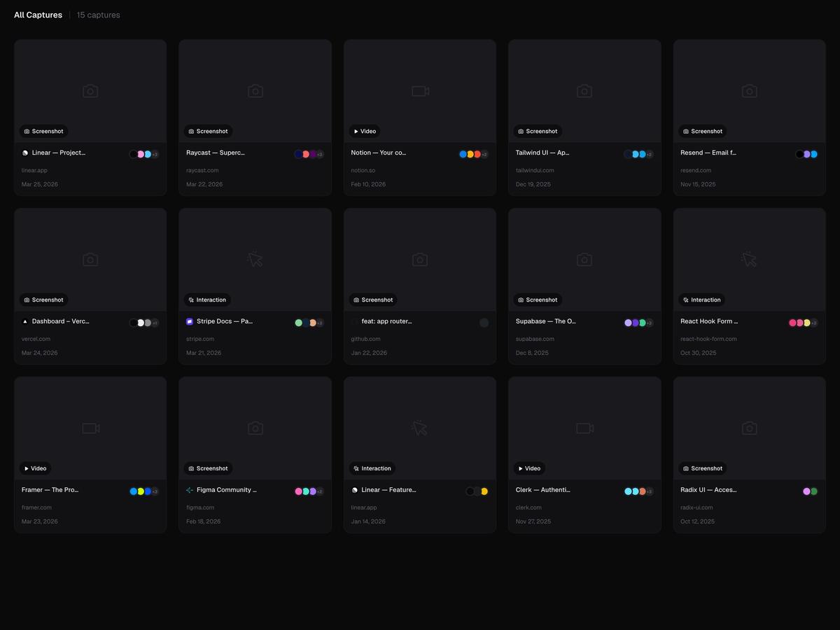Image resolution: width=840 pixels, height=630 pixels.
Task: Click Video badge on Framer card
Action: pyautogui.click(x=35, y=468)
